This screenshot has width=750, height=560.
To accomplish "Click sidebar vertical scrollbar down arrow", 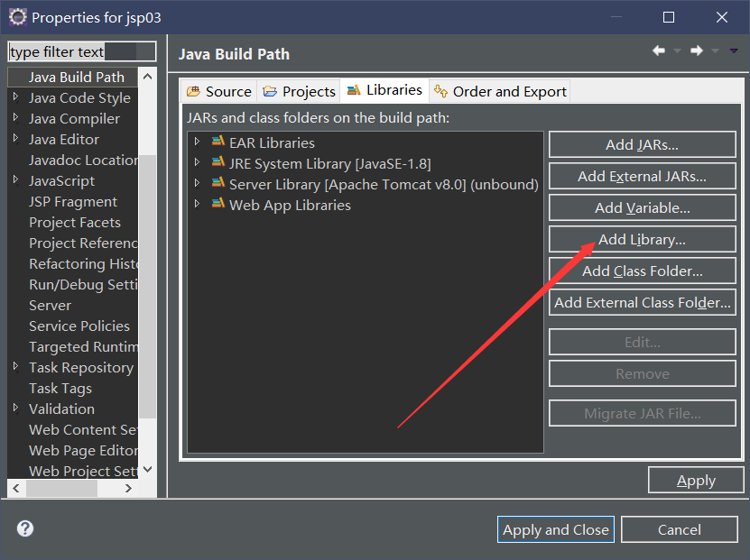I will pos(148,469).
